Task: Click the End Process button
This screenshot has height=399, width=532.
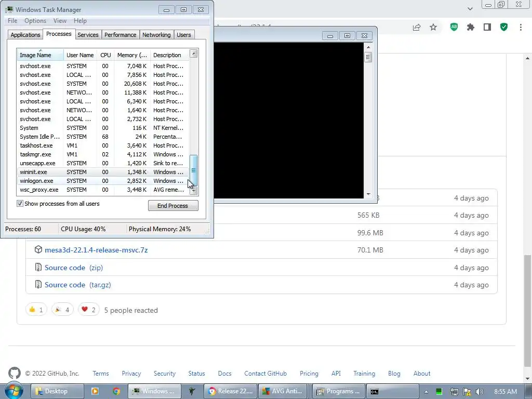Action: [x=173, y=206]
